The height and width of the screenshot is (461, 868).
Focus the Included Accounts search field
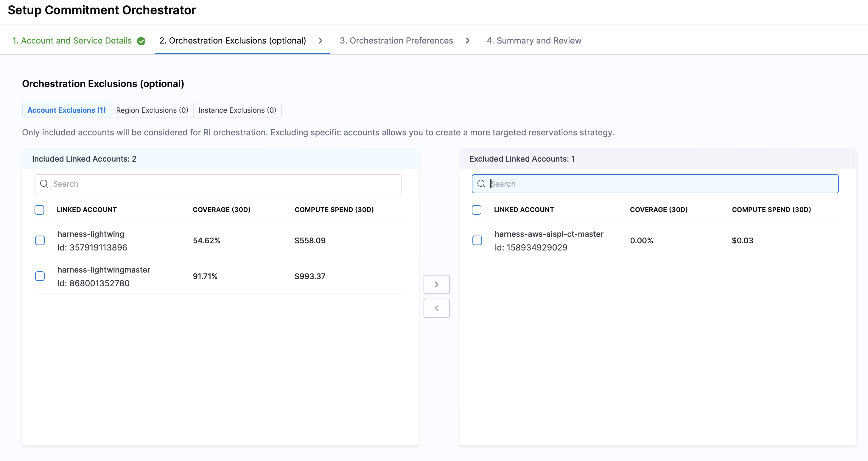pyautogui.click(x=223, y=184)
